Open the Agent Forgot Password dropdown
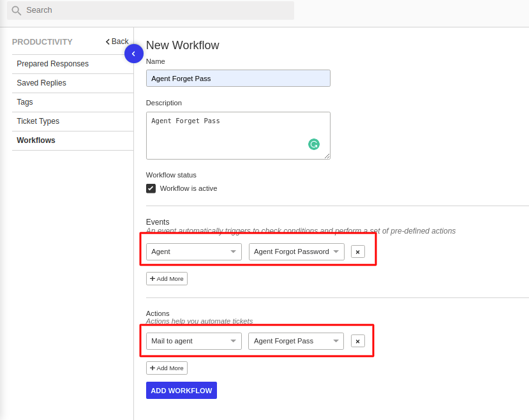529x420 pixels. [x=295, y=251]
